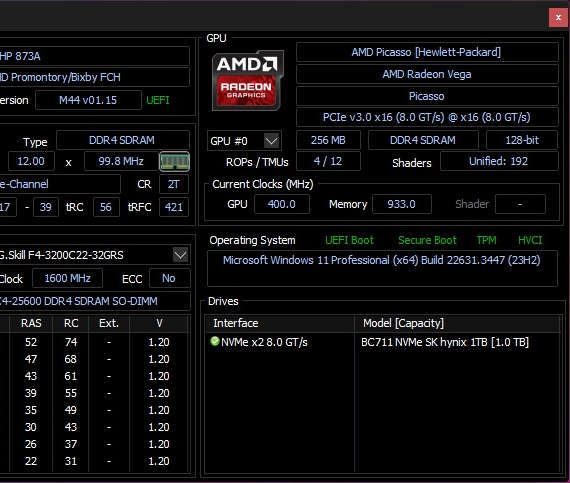Click the Unified: 192 shaders value
Viewport: 570px width, 483px height.
(x=499, y=161)
